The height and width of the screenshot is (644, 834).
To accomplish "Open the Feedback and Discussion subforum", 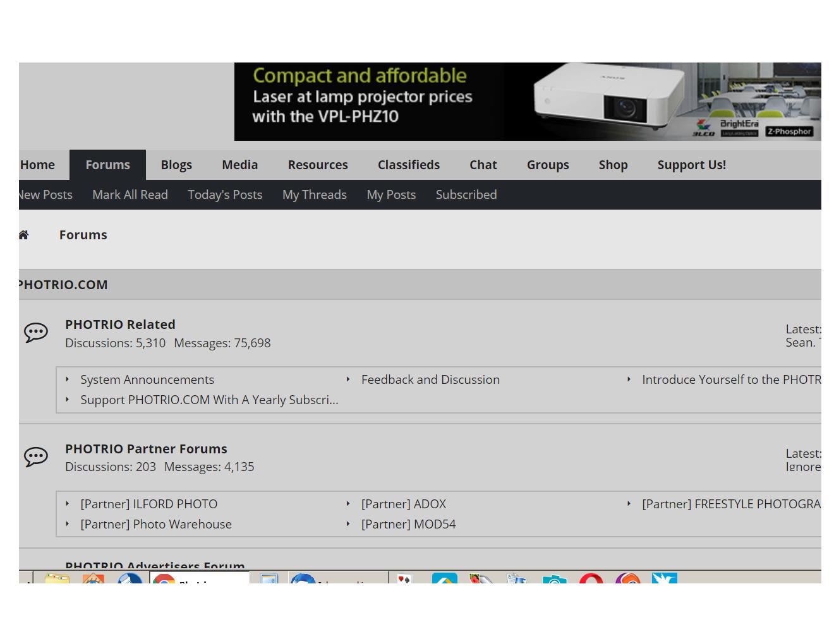I will 430,379.
